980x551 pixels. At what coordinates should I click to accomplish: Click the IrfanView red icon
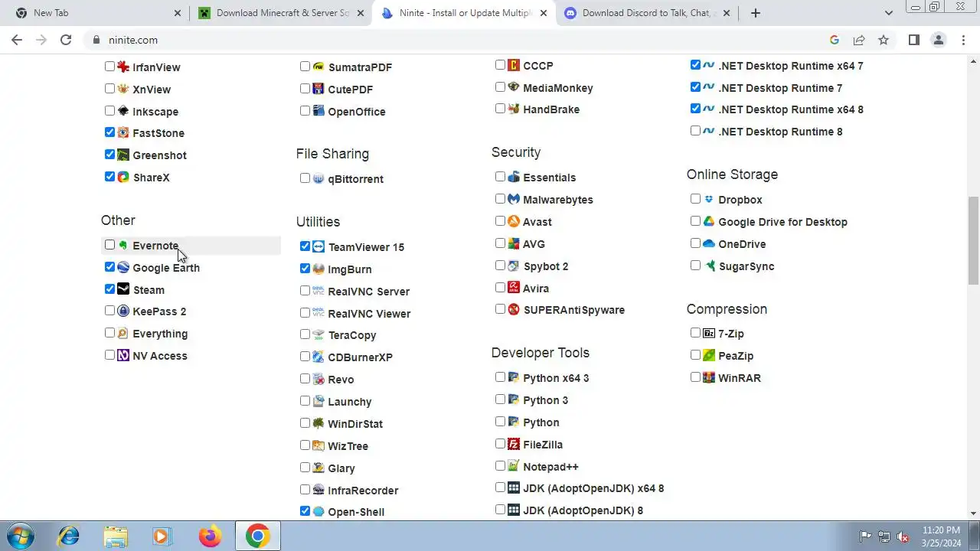tap(122, 67)
